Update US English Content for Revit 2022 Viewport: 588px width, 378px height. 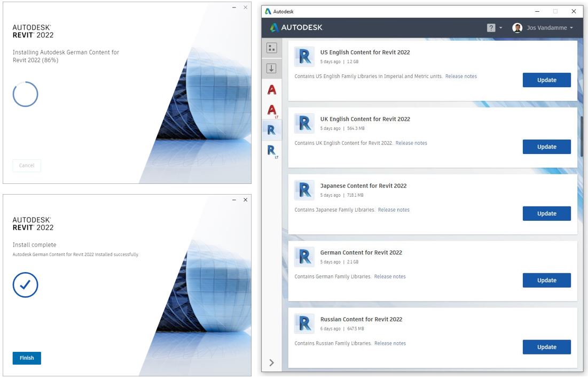tap(547, 80)
